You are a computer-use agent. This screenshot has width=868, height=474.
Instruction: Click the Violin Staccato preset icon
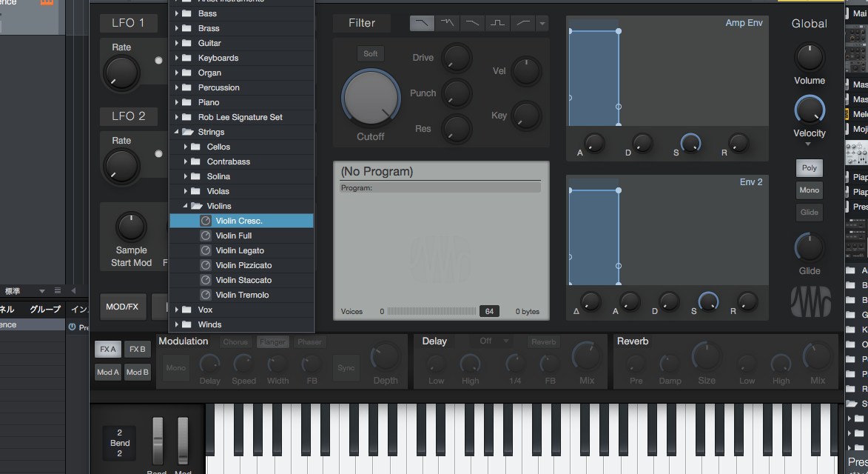pyautogui.click(x=206, y=280)
